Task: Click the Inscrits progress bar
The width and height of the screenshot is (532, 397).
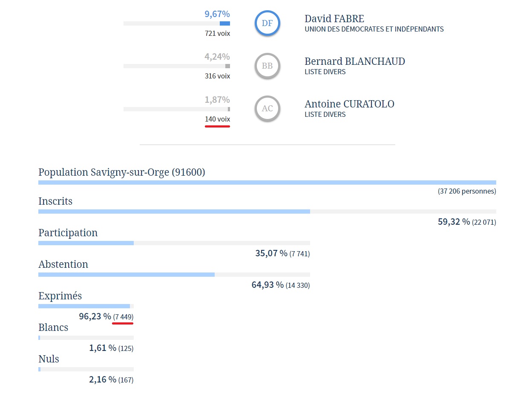Action: pos(267,212)
